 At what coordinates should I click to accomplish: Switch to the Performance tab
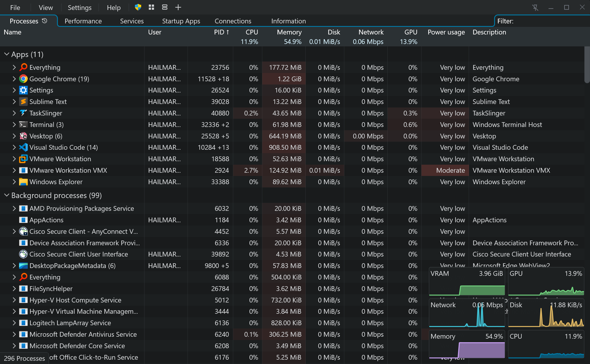[83, 21]
